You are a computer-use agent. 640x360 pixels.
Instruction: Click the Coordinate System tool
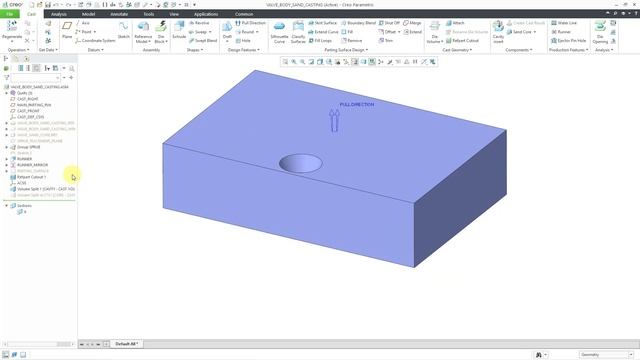(95, 41)
